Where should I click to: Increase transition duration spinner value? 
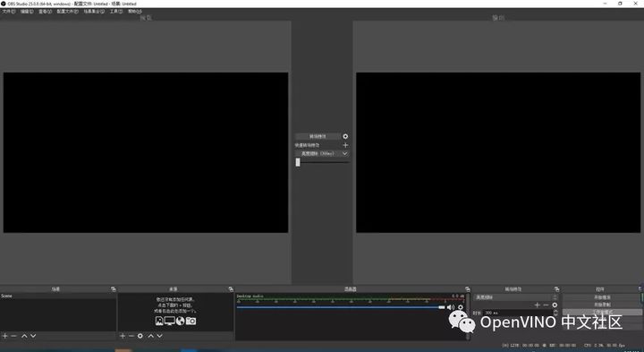(x=556, y=312)
